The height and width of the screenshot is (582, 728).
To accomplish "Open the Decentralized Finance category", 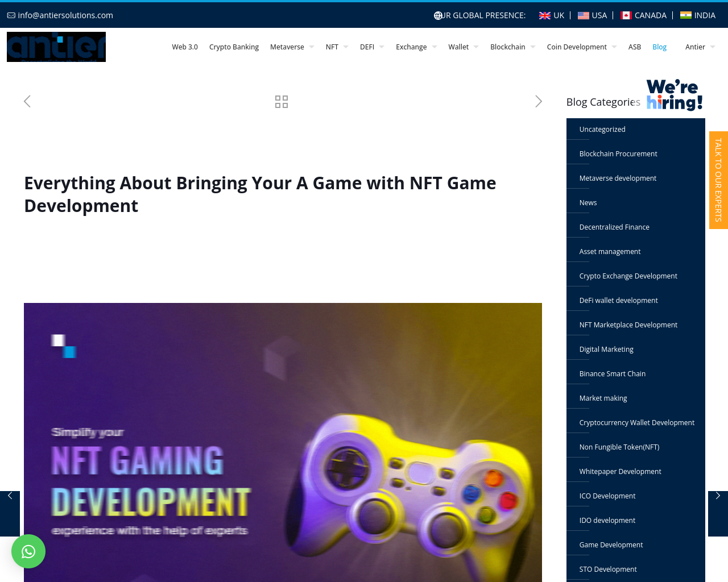I will point(614,227).
